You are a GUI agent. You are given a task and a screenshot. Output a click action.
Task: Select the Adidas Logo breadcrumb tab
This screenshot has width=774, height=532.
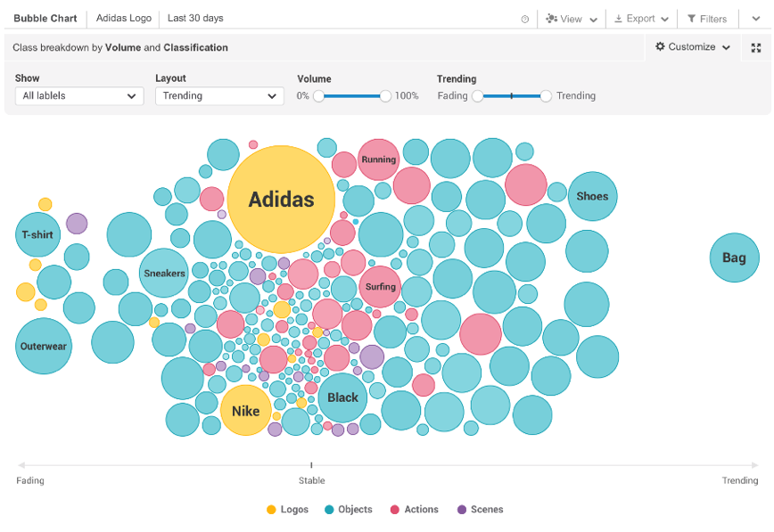click(124, 18)
